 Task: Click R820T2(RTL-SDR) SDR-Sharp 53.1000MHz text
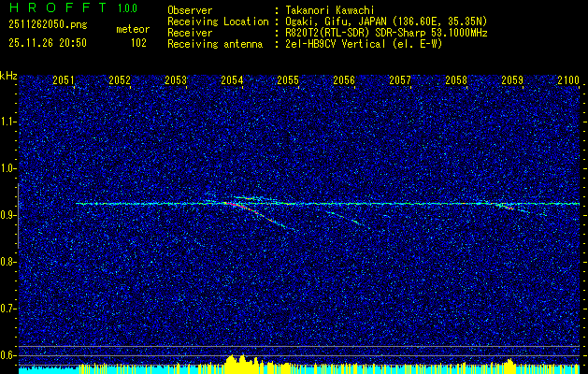[385, 33]
